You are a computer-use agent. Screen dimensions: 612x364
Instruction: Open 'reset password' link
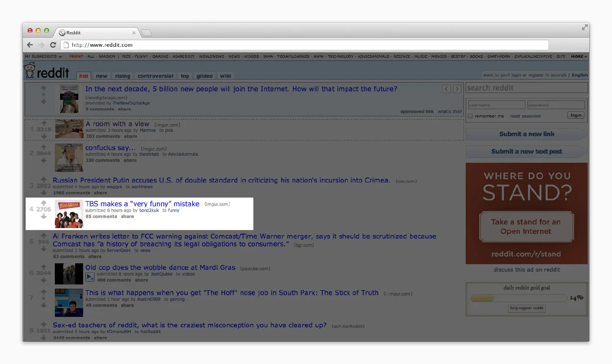click(x=525, y=116)
